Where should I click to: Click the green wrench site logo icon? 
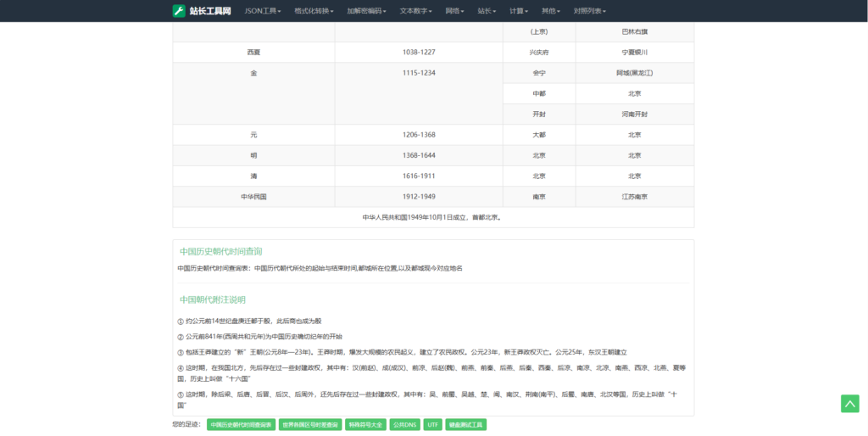point(179,10)
